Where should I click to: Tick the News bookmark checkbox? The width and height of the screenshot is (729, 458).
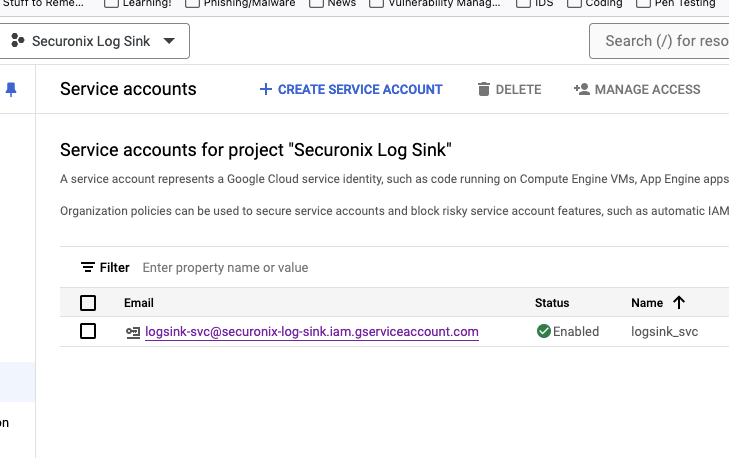(316, 3)
